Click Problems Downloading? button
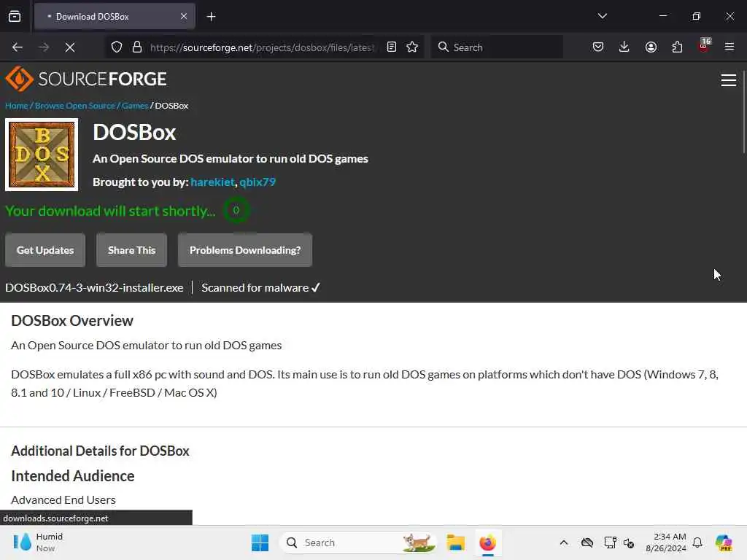Image resolution: width=747 pixels, height=560 pixels. pos(245,250)
